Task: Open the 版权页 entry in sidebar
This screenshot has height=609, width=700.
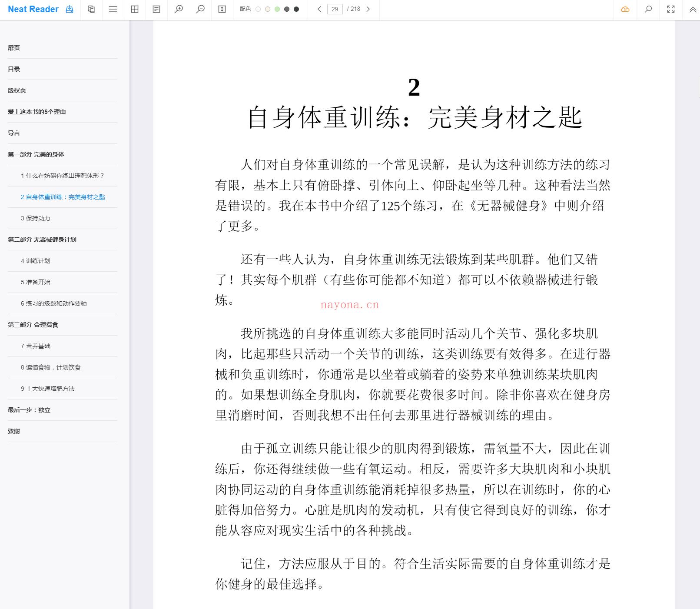Action: coord(63,90)
